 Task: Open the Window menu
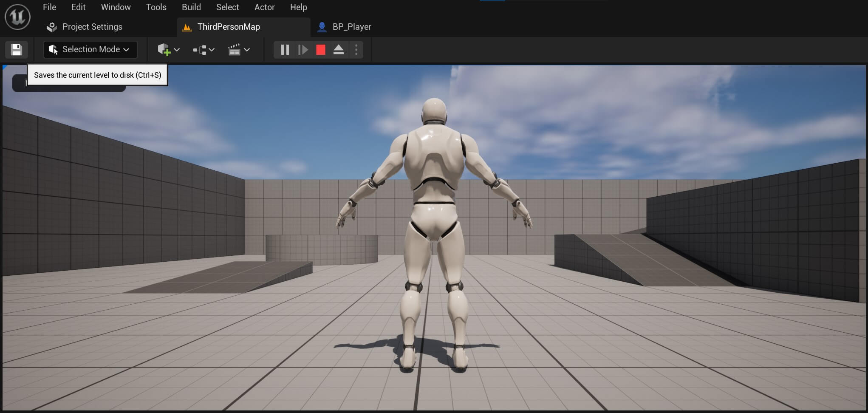click(116, 7)
